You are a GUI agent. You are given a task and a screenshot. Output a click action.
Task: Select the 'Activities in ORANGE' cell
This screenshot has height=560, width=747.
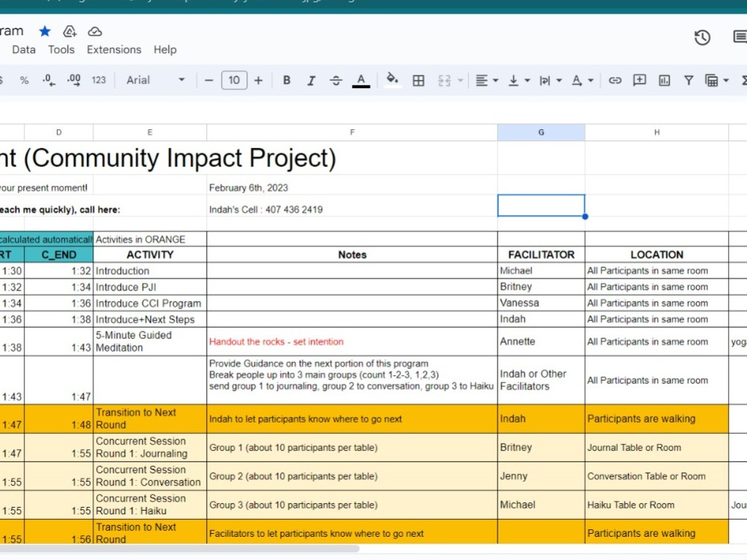click(150, 240)
